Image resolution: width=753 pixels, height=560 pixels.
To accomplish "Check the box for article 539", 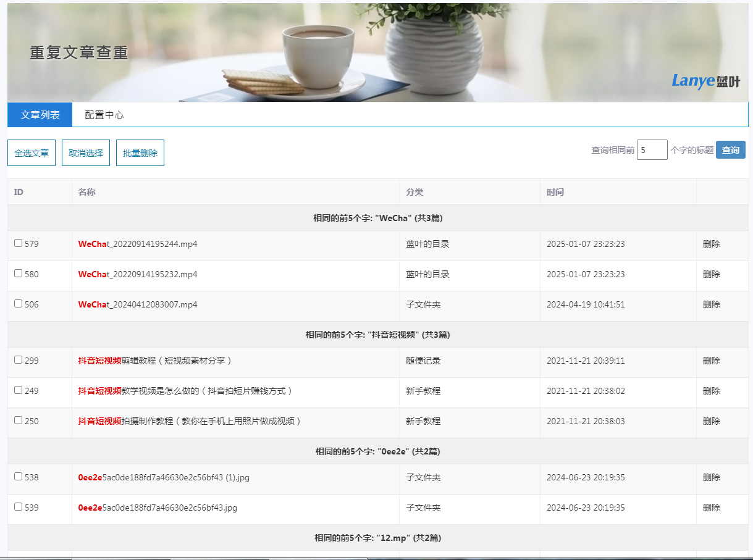I will pyautogui.click(x=18, y=507).
